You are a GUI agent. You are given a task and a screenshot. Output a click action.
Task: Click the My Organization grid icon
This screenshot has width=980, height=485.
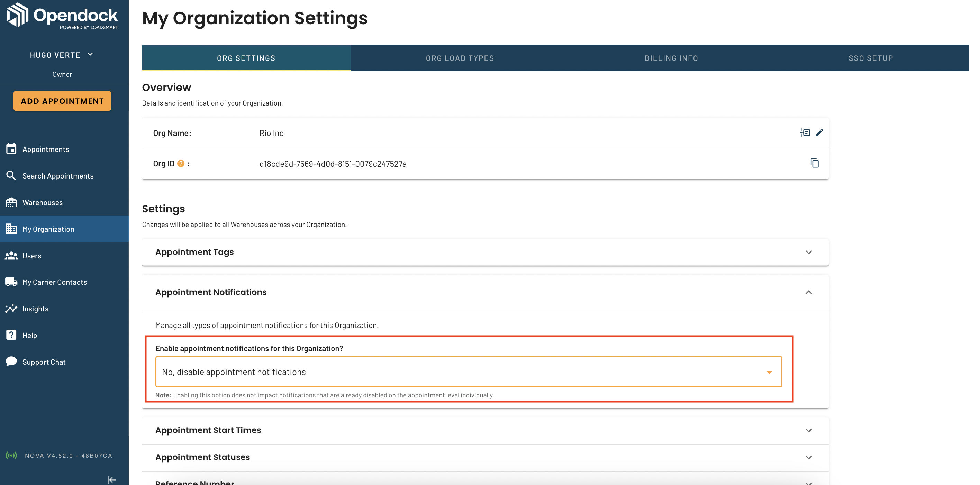[11, 229]
